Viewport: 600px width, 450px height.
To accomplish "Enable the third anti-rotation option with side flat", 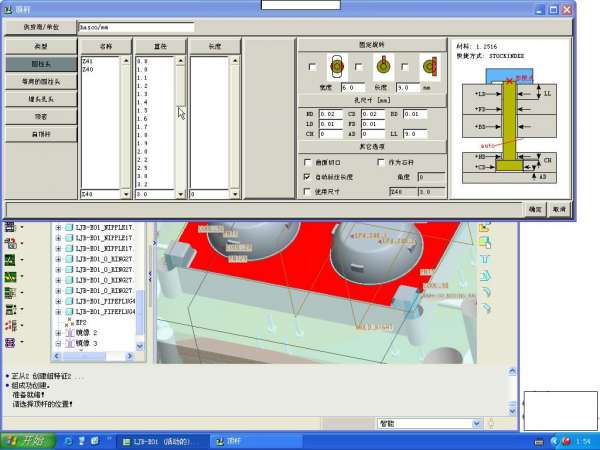I will point(405,67).
